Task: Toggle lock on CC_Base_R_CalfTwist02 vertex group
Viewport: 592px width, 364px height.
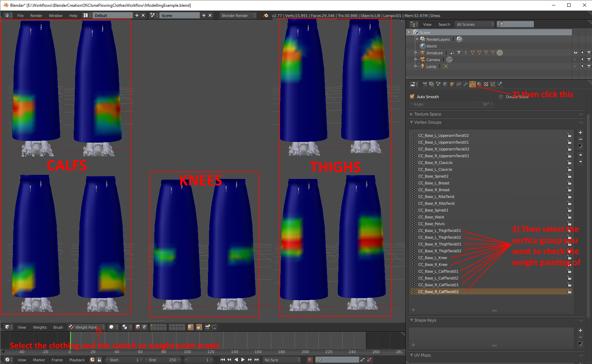Action: coord(569,292)
